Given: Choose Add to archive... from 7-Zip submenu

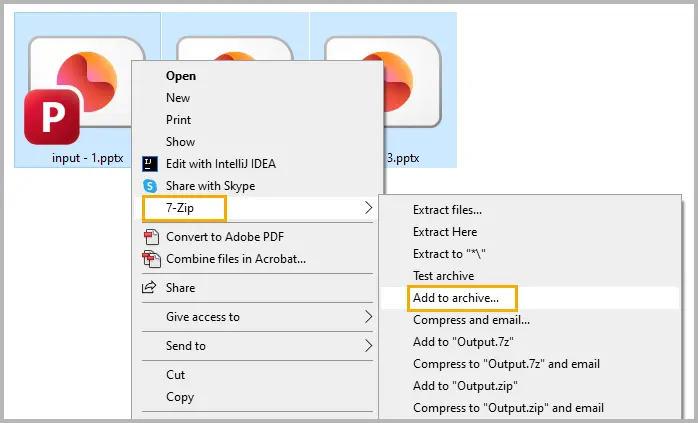Looking at the screenshot, I should point(469,297).
